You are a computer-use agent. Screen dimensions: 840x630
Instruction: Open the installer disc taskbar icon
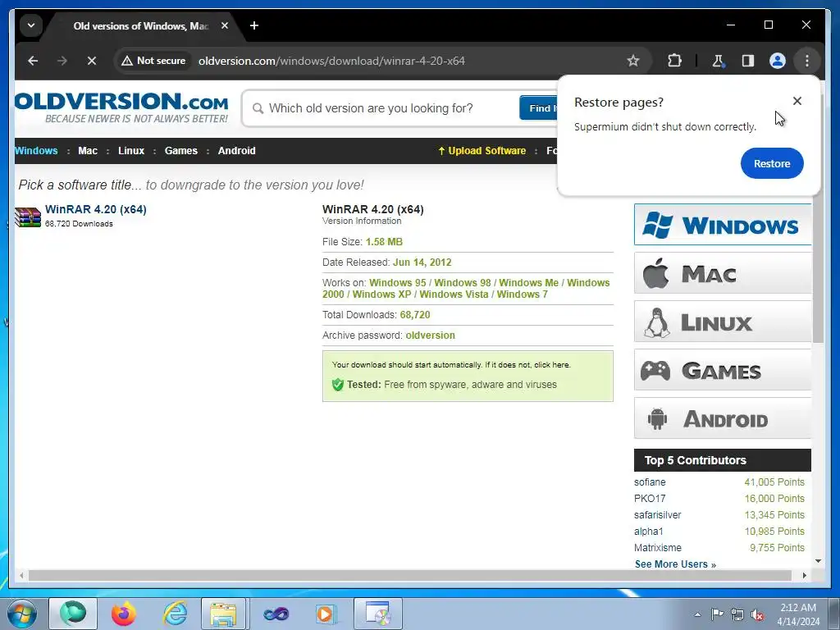(378, 614)
